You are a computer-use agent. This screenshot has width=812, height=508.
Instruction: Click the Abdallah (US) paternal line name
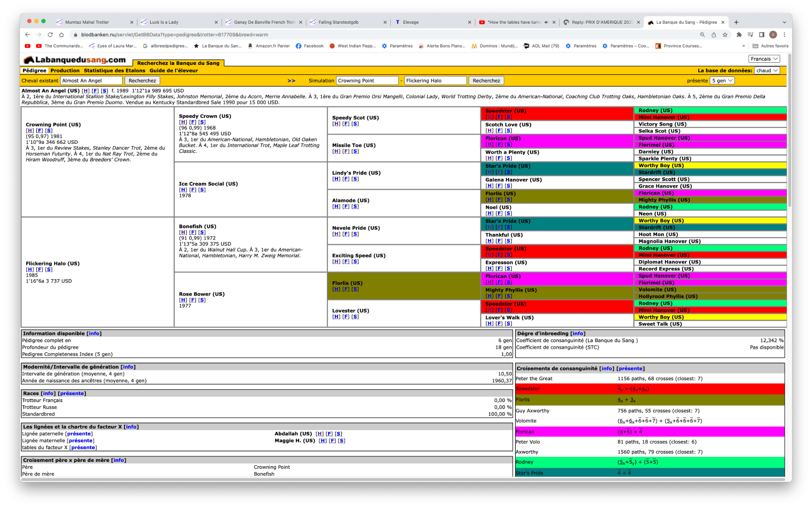293,434
